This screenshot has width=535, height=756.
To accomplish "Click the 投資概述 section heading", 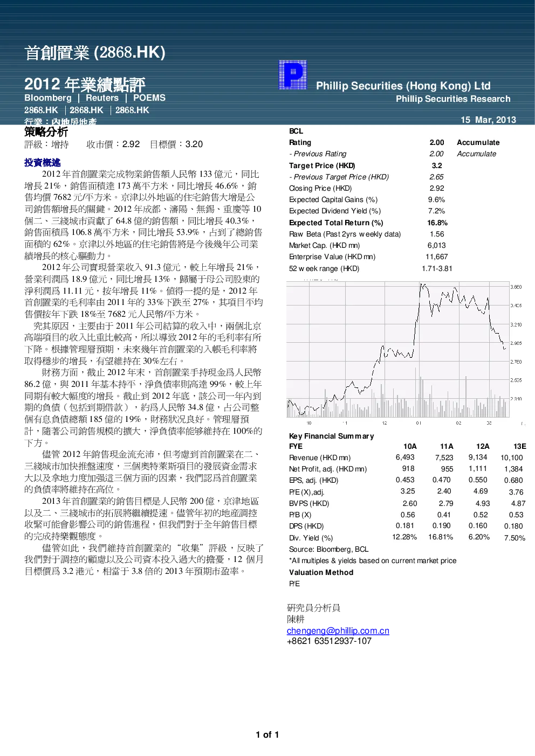I will [x=43, y=162].
